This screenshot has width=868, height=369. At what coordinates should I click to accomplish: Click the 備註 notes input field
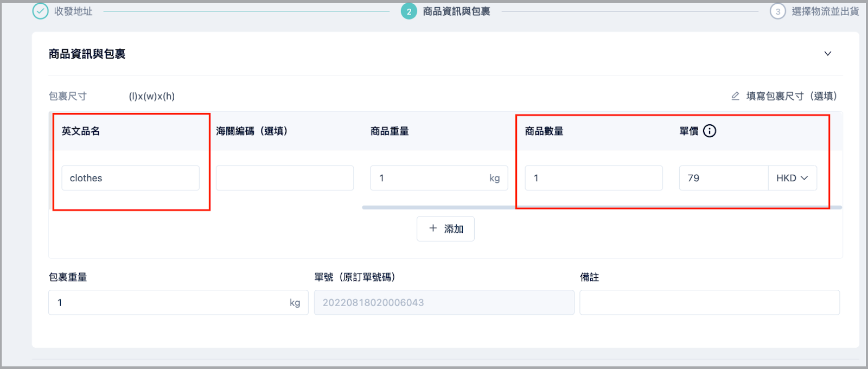[x=710, y=302]
